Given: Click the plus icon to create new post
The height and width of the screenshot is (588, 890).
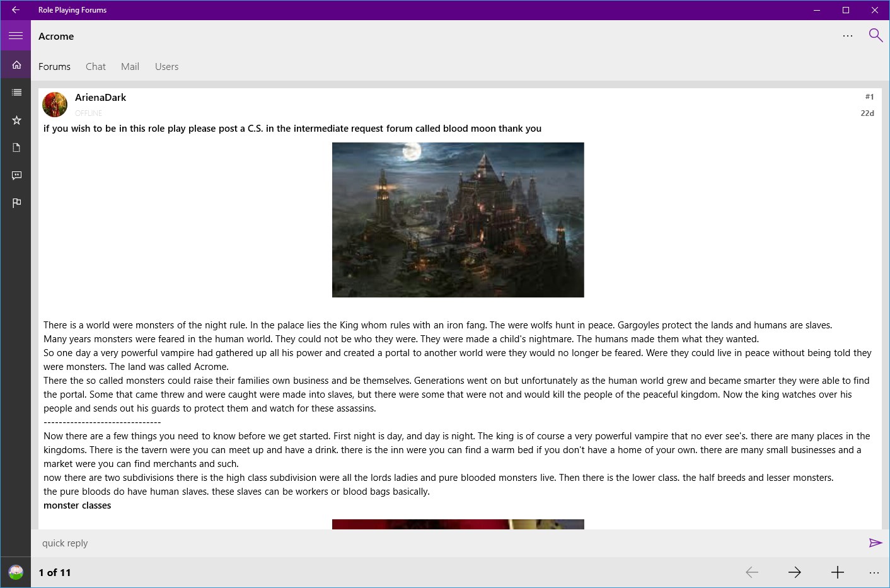Looking at the screenshot, I should click(838, 572).
